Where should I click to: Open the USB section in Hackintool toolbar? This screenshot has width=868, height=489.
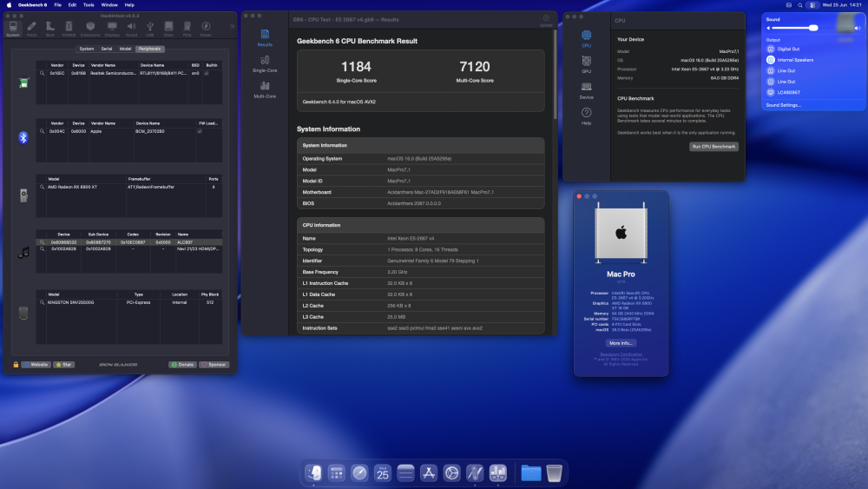tap(150, 29)
